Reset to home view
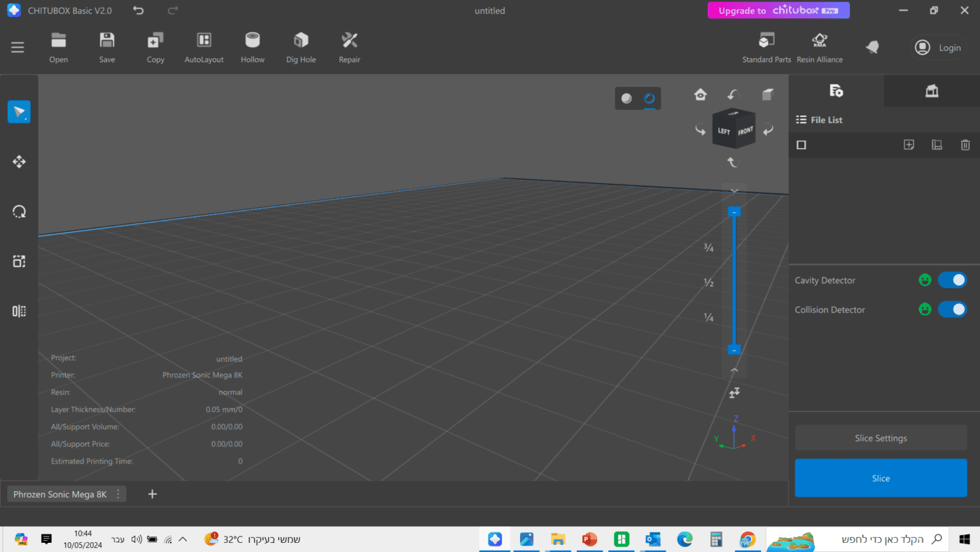This screenshot has width=980, height=552. pyautogui.click(x=700, y=95)
